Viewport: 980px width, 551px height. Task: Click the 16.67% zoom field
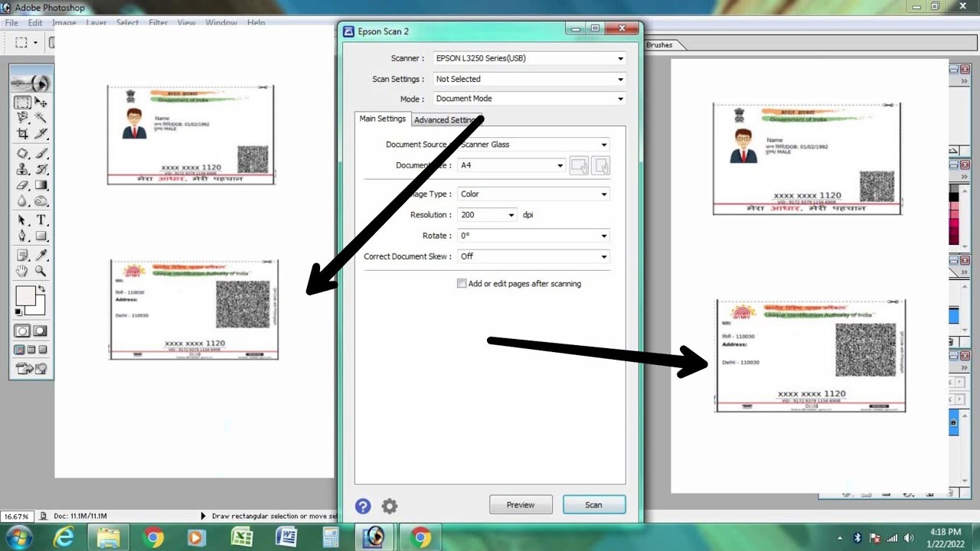coord(17,517)
